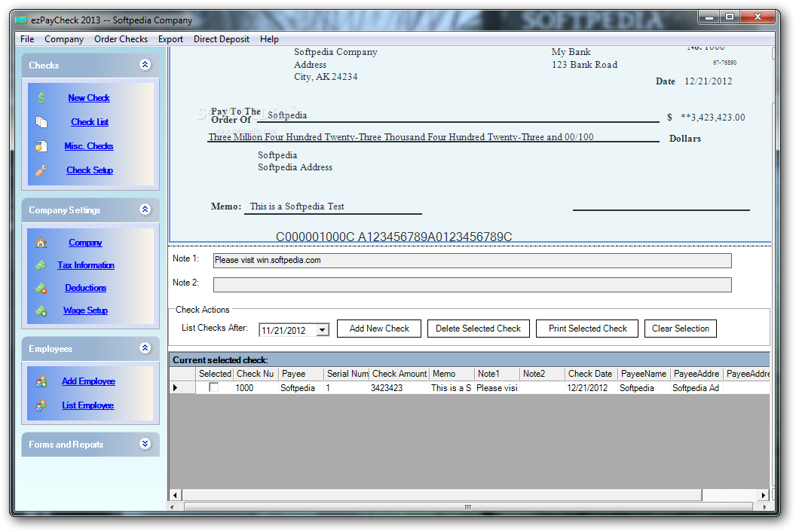Click the Clear Selection button

[x=680, y=329]
